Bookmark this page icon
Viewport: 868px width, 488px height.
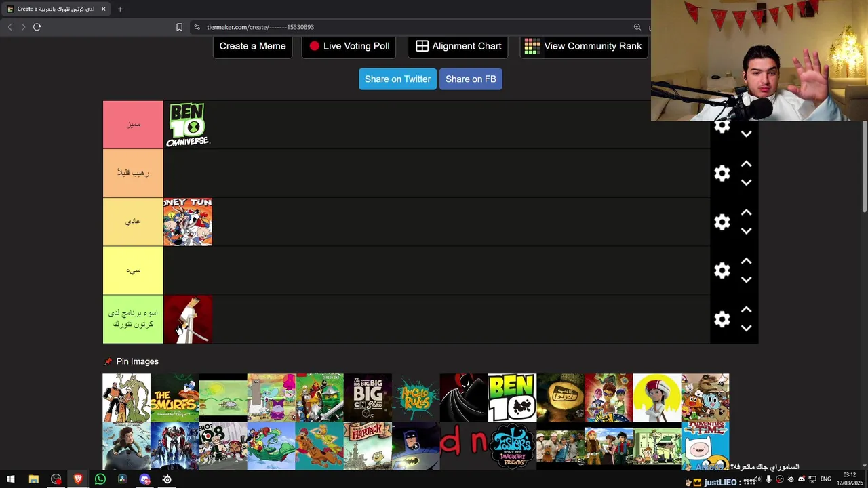point(179,27)
